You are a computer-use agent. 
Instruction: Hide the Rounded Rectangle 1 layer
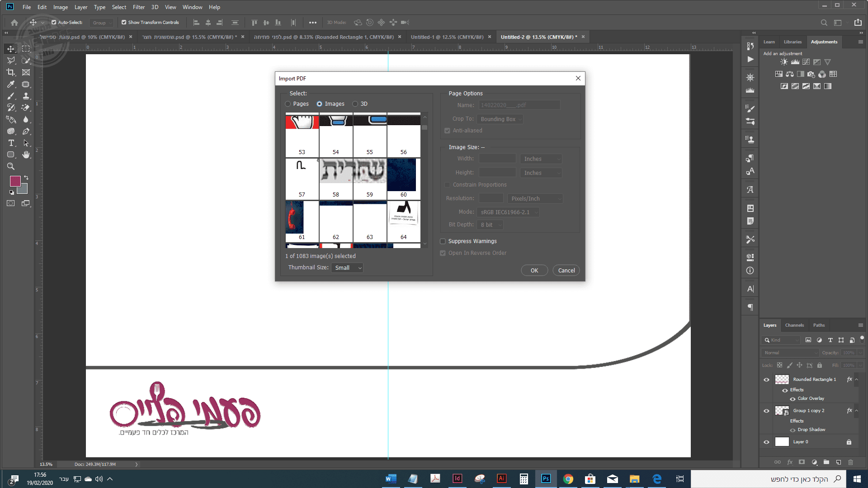point(766,380)
